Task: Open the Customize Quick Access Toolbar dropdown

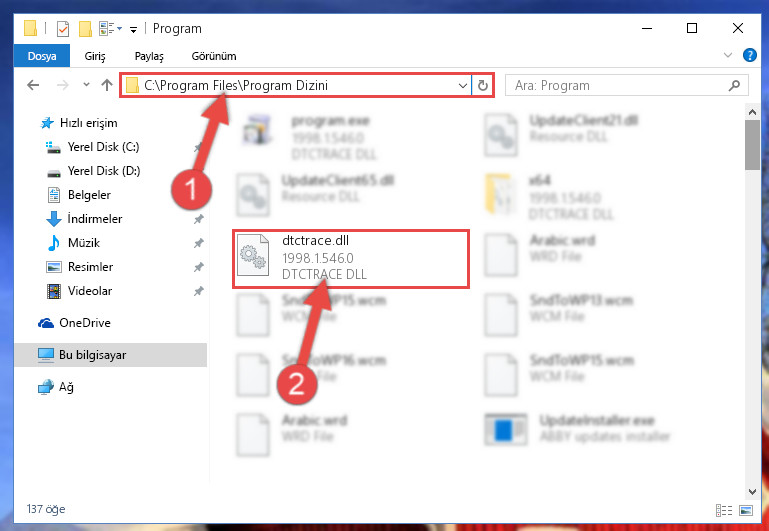Action: click(x=133, y=29)
